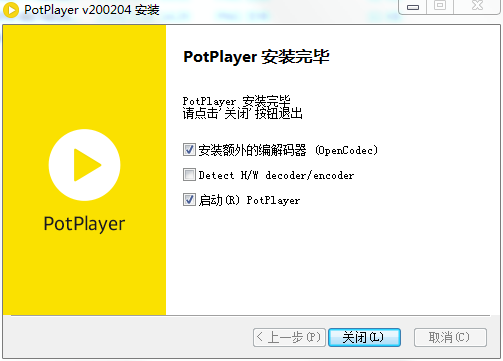Click the 取消(C) cancel button

pos(450,337)
